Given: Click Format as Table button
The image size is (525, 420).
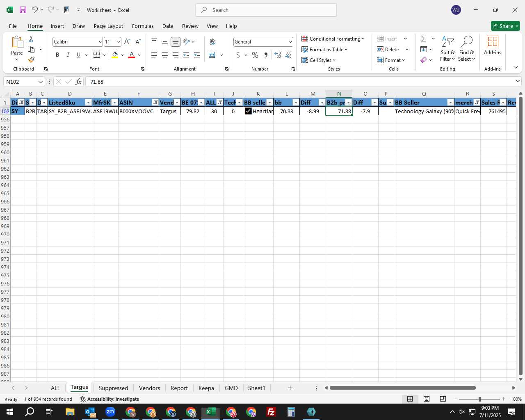Looking at the screenshot, I should (324, 49).
